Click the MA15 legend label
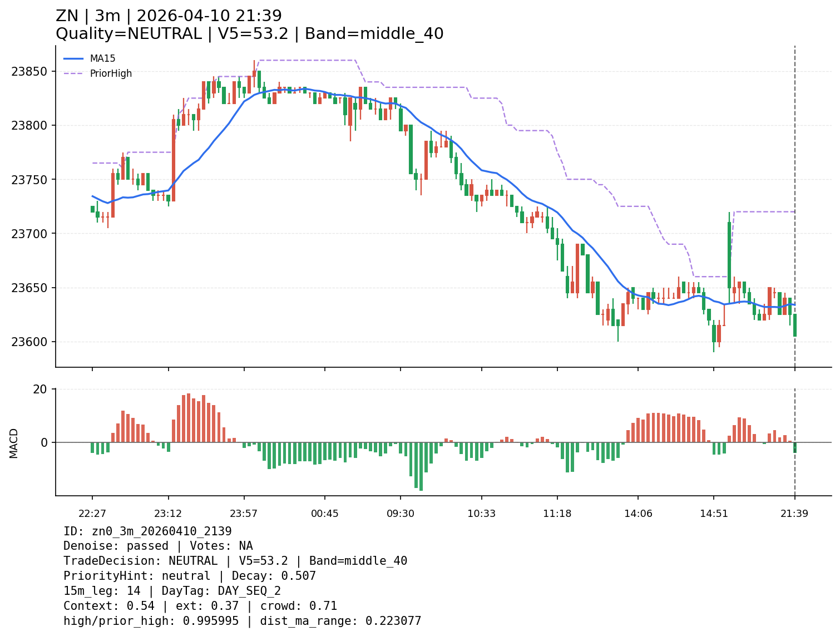This screenshot has height=636, width=840. pyautogui.click(x=102, y=58)
